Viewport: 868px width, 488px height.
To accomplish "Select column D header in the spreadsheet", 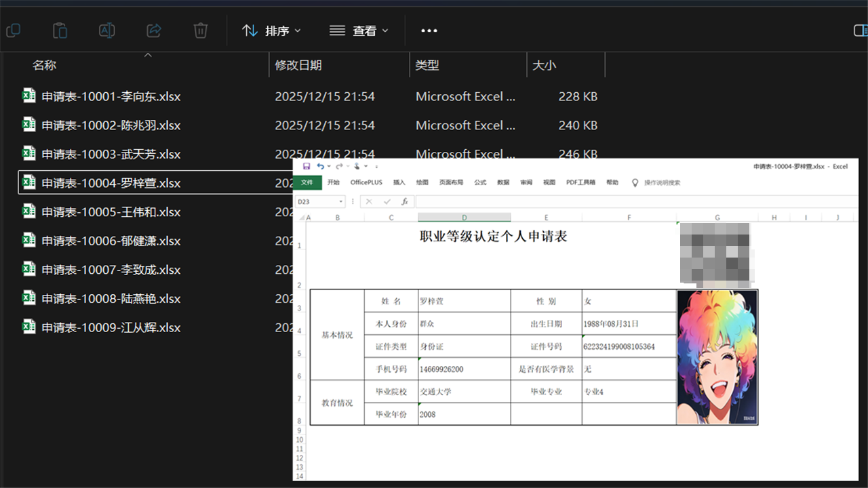I will 464,218.
